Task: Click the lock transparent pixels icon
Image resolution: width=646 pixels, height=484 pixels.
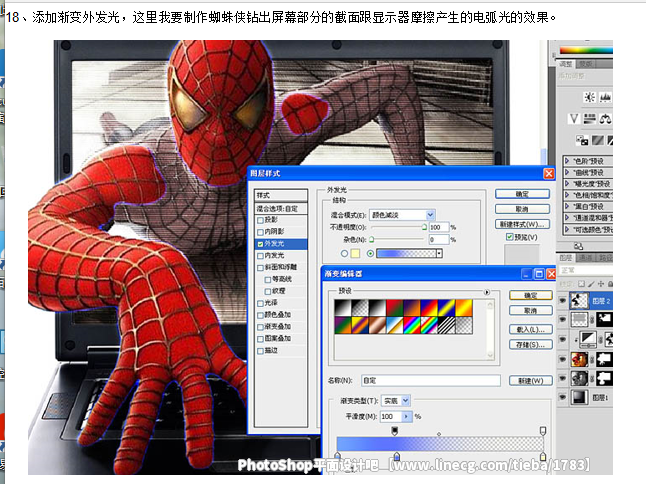Action: pos(581,284)
